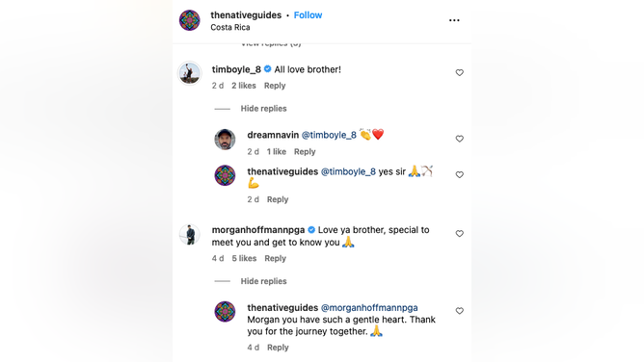
Task: Open the Costa Rica location link
Action: (230, 28)
